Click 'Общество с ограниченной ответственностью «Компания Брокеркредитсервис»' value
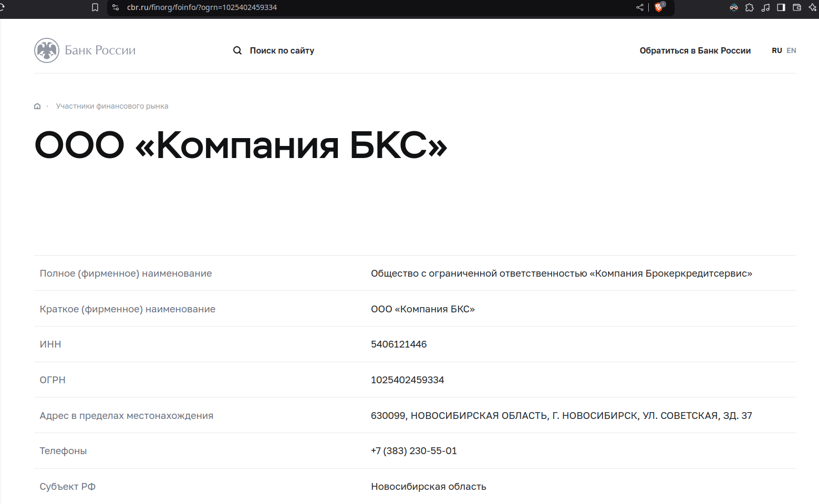 tap(562, 274)
